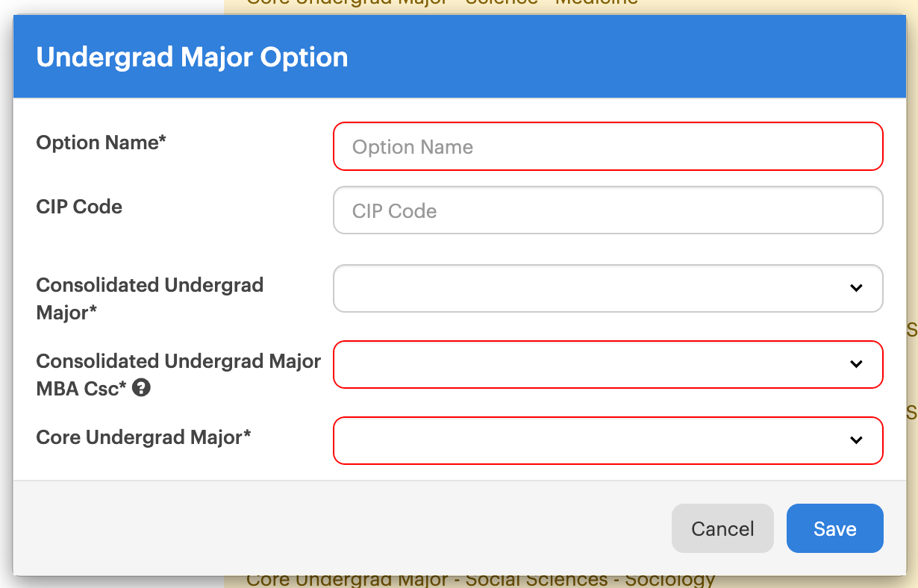
Task: Click the 'Consolidated Undergrad Major MBA Csc*' label
Action: [178, 362]
